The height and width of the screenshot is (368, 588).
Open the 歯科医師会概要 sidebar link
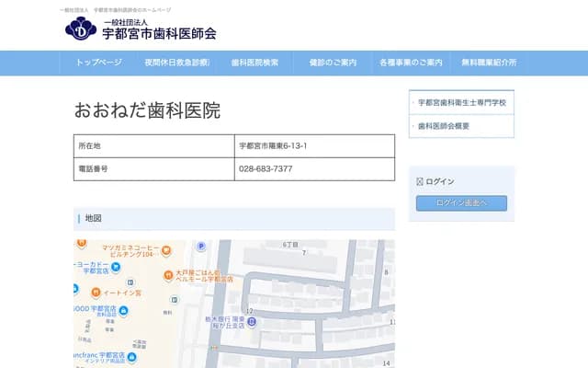444,126
